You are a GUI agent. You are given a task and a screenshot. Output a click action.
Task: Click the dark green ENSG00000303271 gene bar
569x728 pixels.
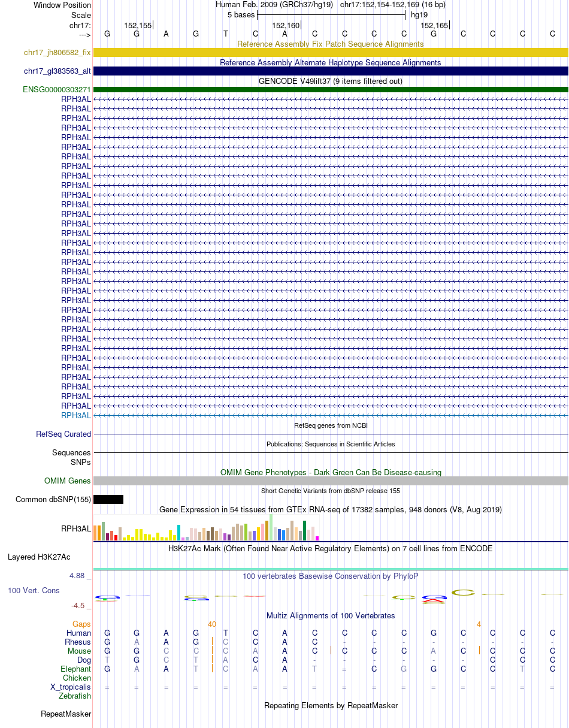pos(331,90)
